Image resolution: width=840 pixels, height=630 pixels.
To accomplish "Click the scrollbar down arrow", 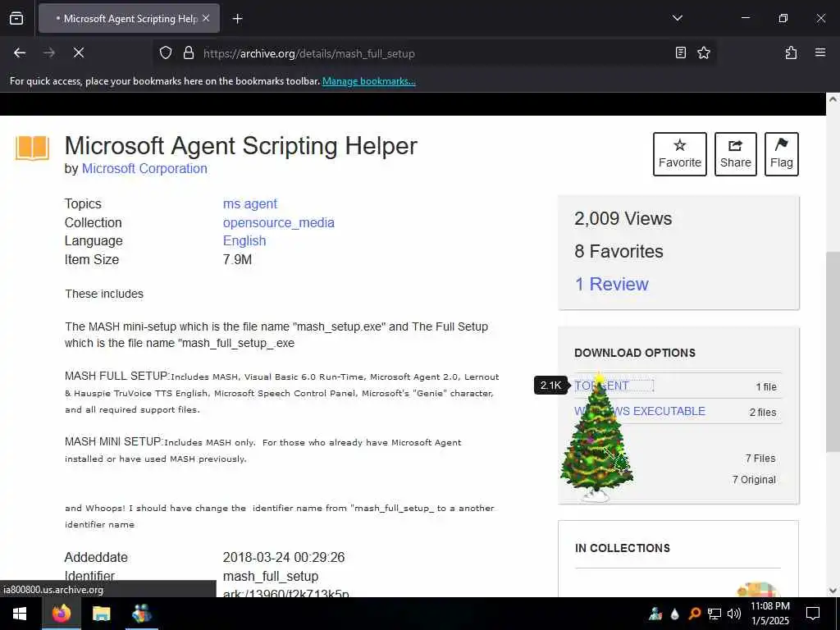I will point(832,591).
